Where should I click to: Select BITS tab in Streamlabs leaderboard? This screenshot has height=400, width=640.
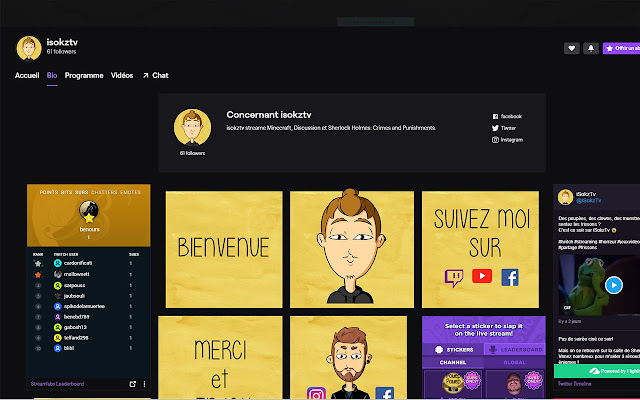tap(67, 192)
